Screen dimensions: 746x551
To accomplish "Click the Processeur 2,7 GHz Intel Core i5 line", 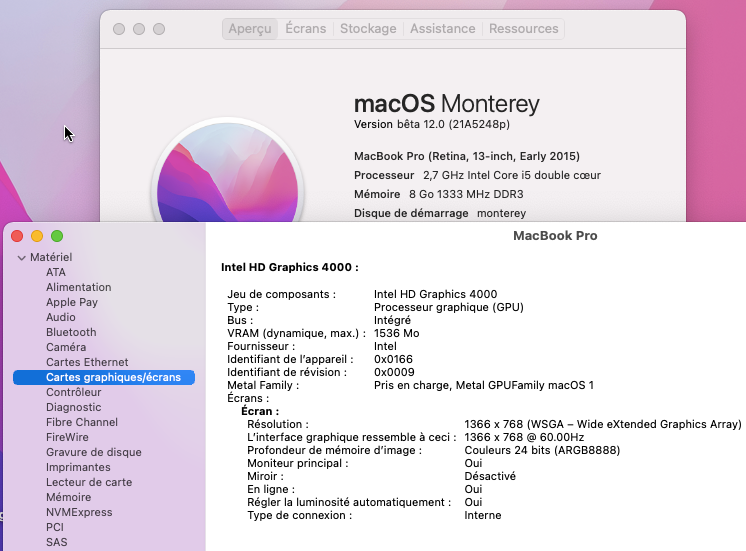I will (x=477, y=176).
